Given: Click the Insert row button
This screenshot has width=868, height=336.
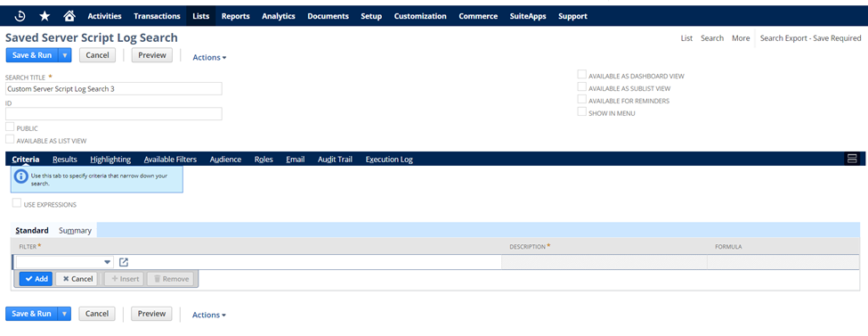Looking at the screenshot, I should [x=125, y=279].
